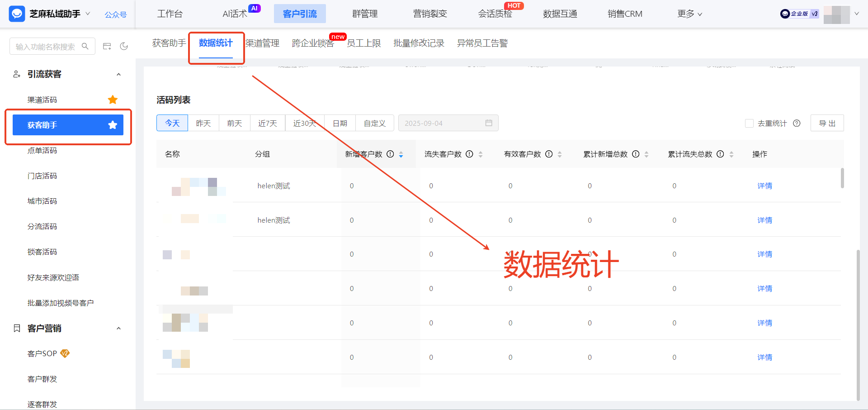Click the user avatar thumbnail

point(836,14)
